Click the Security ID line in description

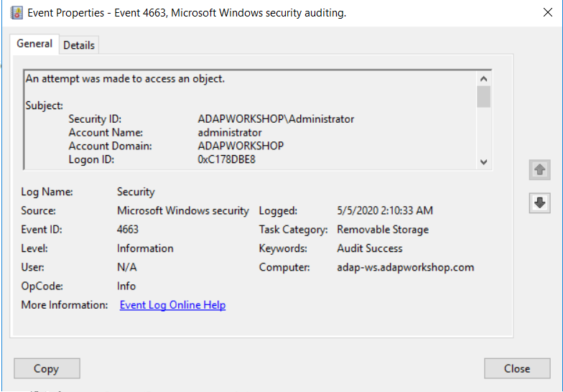coord(276,119)
